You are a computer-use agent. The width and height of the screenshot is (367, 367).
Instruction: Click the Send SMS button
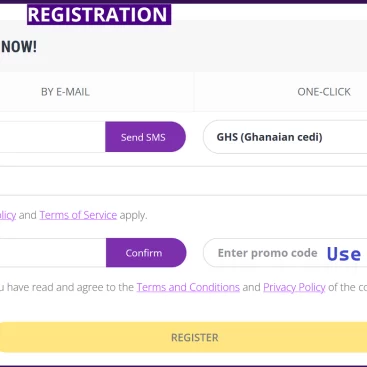click(x=145, y=137)
